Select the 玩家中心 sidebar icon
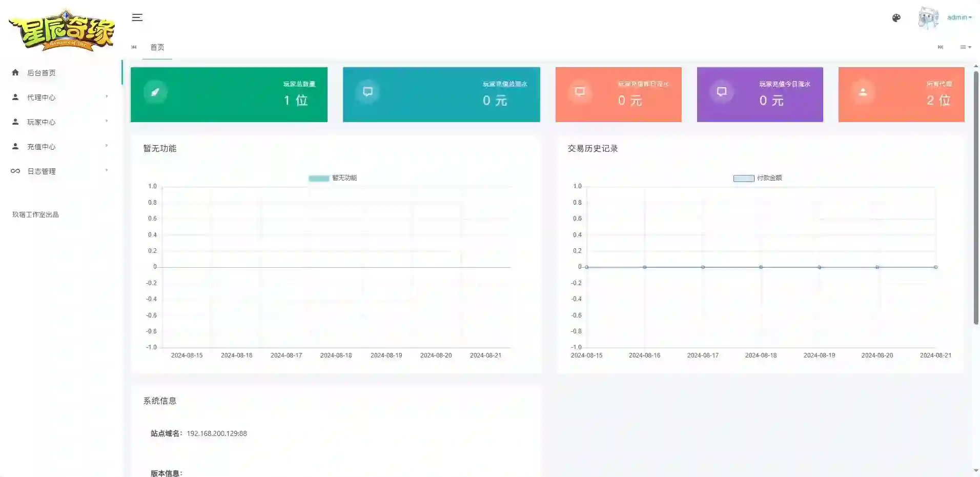Viewport: 980px width, 477px height. [15, 122]
